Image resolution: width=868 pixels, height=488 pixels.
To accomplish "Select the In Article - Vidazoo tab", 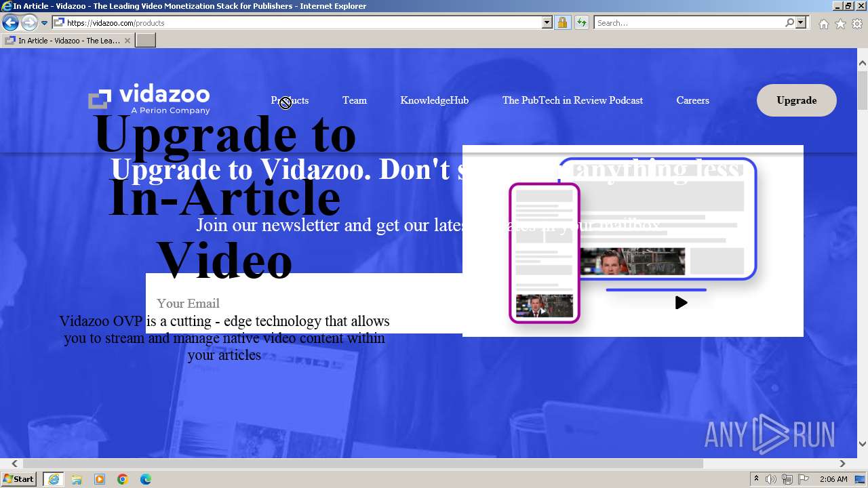I will 68,41.
